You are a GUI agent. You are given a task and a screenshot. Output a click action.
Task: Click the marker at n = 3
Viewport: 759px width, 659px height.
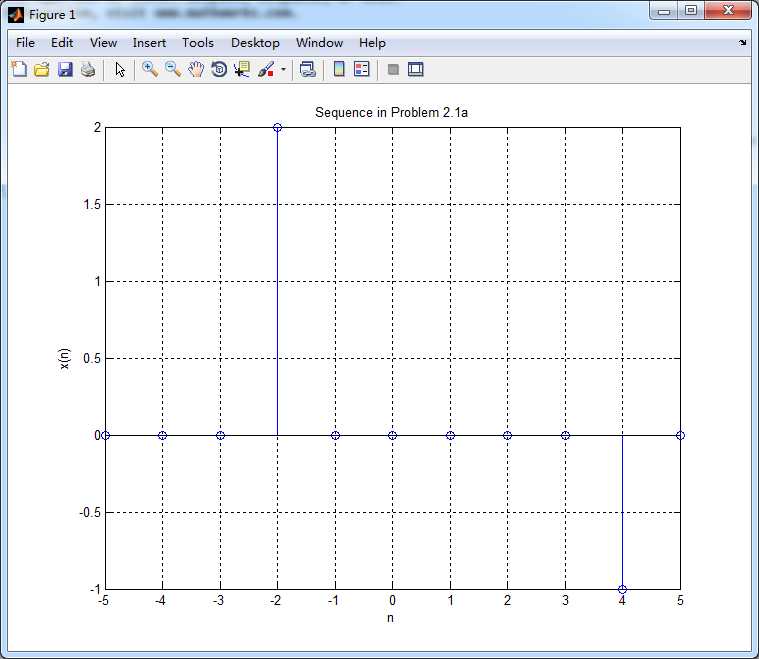tap(565, 435)
